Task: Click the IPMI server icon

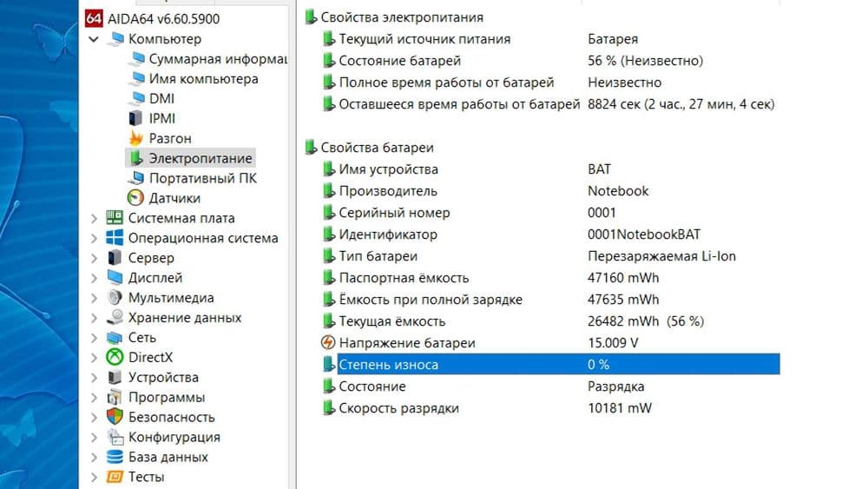Action: tap(135, 118)
